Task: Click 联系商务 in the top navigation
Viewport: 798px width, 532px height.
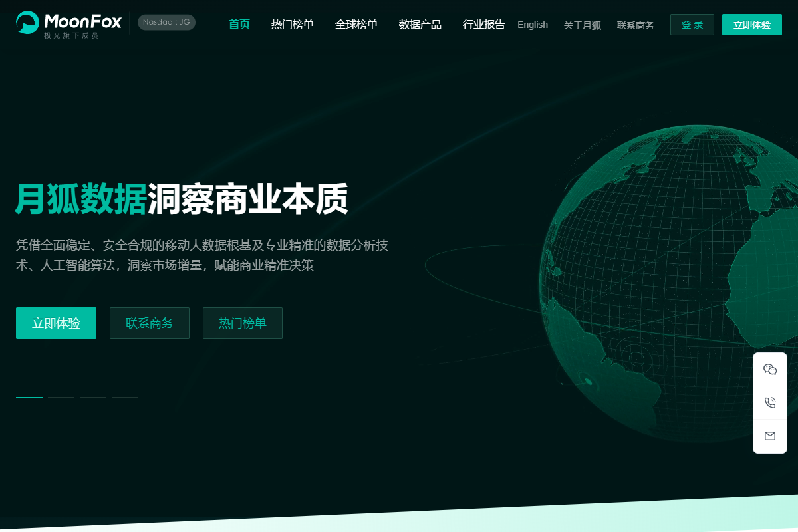Action: click(636, 25)
